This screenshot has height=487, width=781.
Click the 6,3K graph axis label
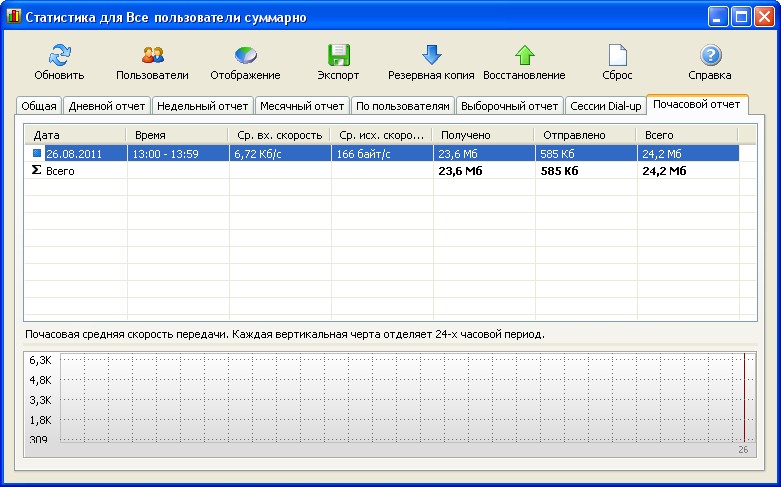(40, 360)
